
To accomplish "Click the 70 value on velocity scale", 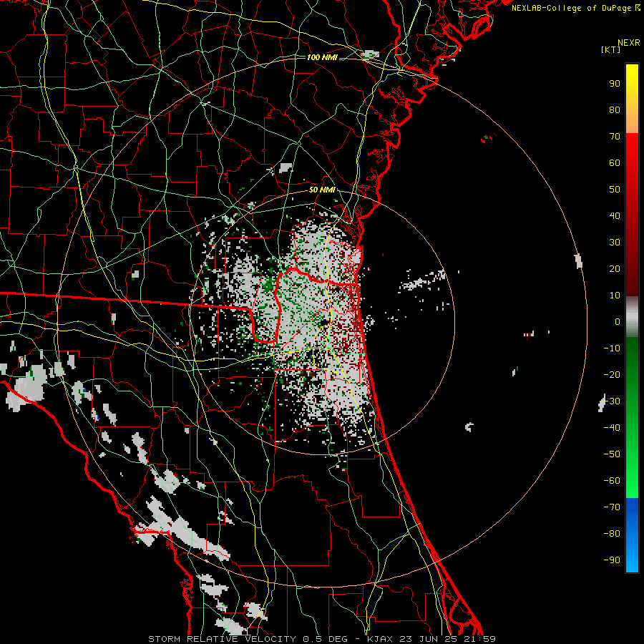I will 615,137.
